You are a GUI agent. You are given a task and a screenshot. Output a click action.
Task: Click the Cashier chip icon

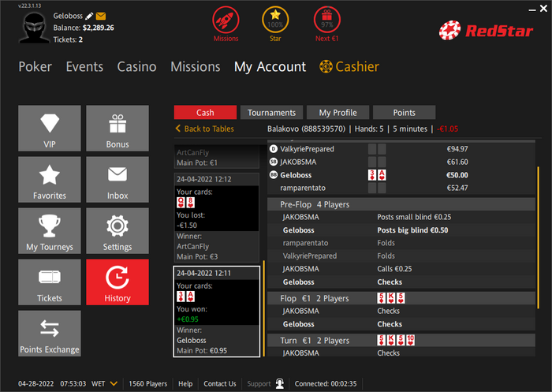tap(326, 66)
